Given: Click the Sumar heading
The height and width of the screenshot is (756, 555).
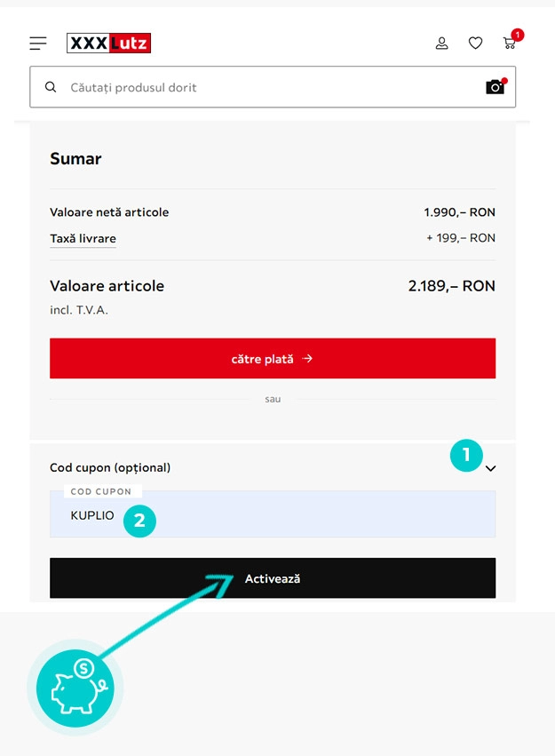Looking at the screenshot, I should click(x=75, y=159).
